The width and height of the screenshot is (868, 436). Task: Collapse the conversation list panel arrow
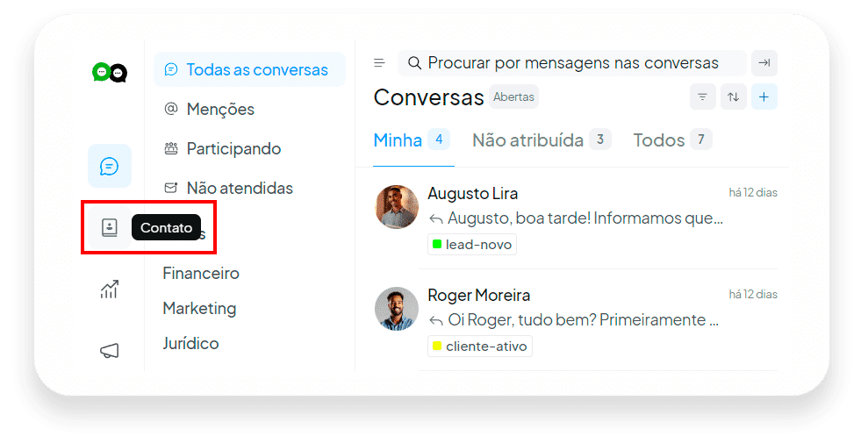point(764,63)
